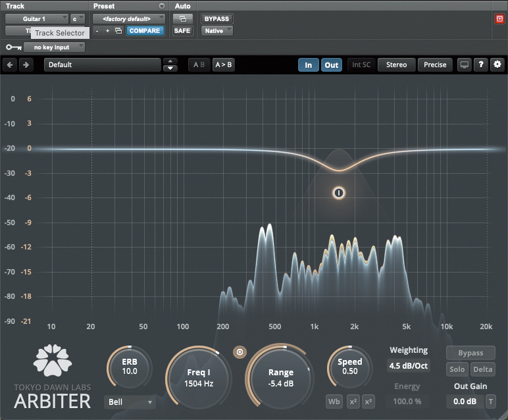This screenshot has width=508, height=420.
Task: Click preset up/down stepper arrows
Action: point(170,65)
